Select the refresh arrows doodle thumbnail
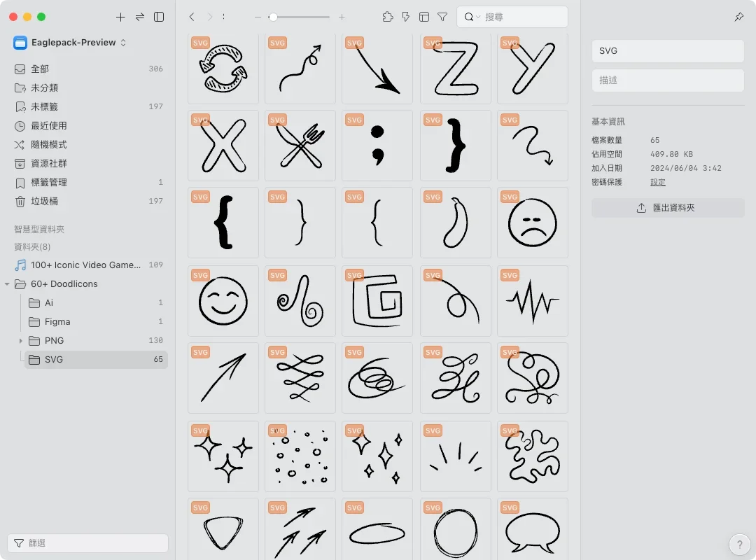 tap(223, 69)
